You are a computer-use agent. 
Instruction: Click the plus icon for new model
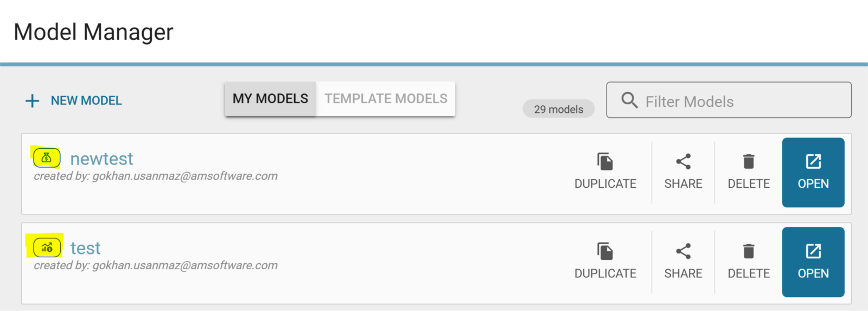(33, 101)
